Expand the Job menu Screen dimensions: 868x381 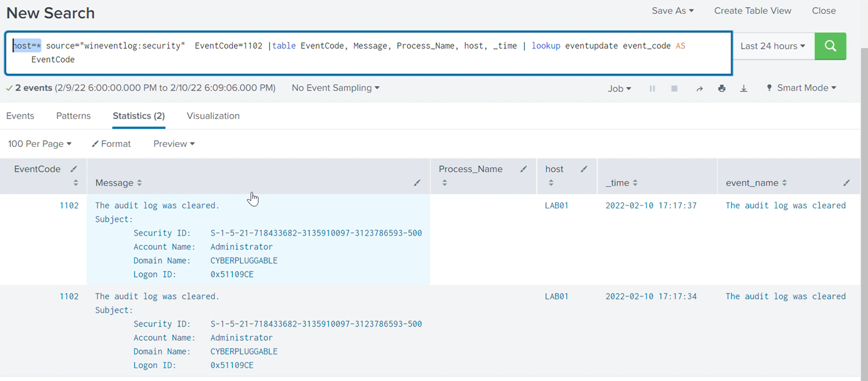619,88
